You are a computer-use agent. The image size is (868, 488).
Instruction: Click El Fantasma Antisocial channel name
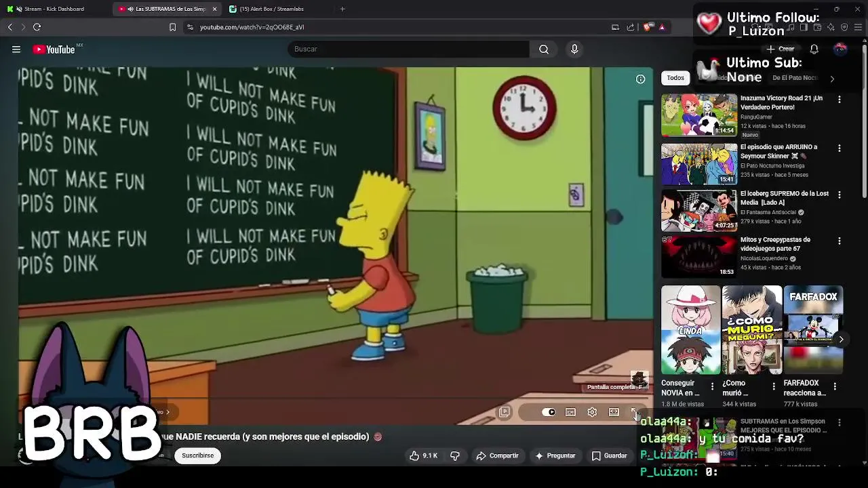tap(768, 212)
